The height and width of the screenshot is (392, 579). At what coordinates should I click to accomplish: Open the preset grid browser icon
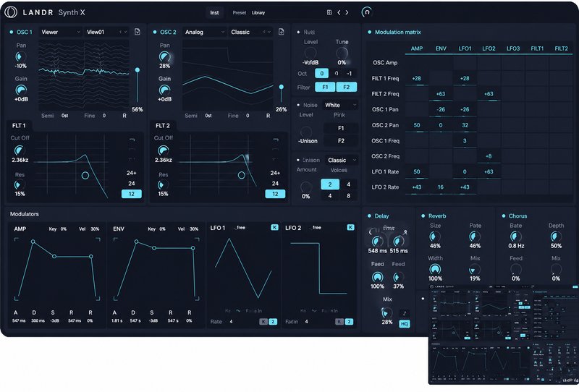[329, 12]
